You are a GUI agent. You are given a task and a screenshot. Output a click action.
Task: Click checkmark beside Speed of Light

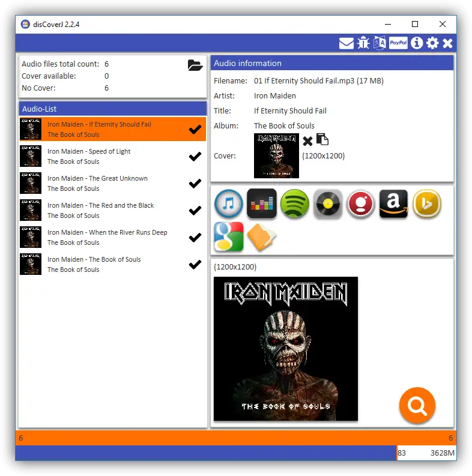[x=195, y=156]
